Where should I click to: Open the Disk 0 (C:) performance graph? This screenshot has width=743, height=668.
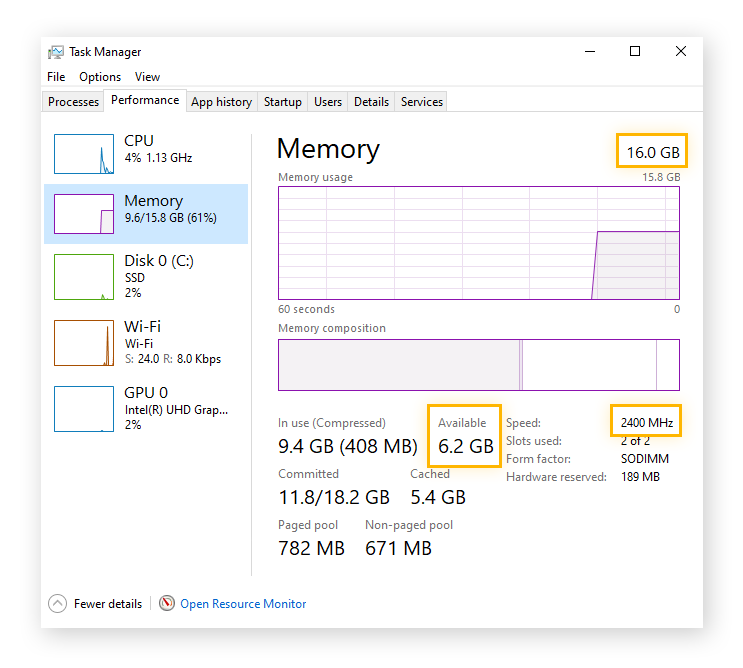click(84, 276)
